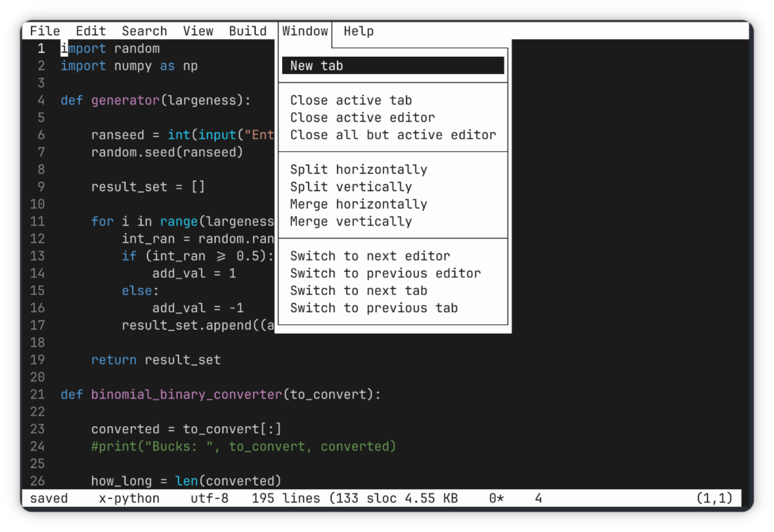This screenshot has width=774, height=532.
Task: Open the Build menu
Action: [x=248, y=31]
